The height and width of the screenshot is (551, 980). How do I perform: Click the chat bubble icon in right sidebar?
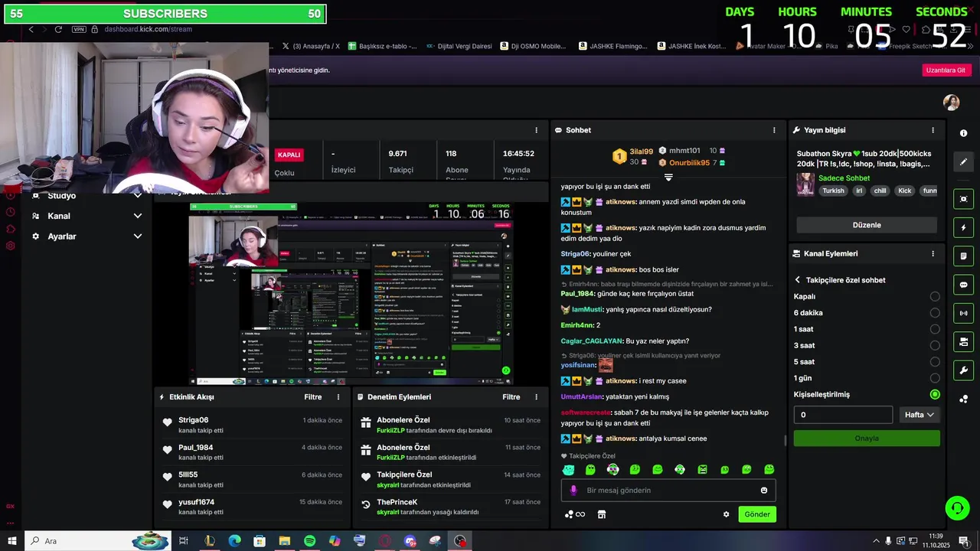(963, 285)
